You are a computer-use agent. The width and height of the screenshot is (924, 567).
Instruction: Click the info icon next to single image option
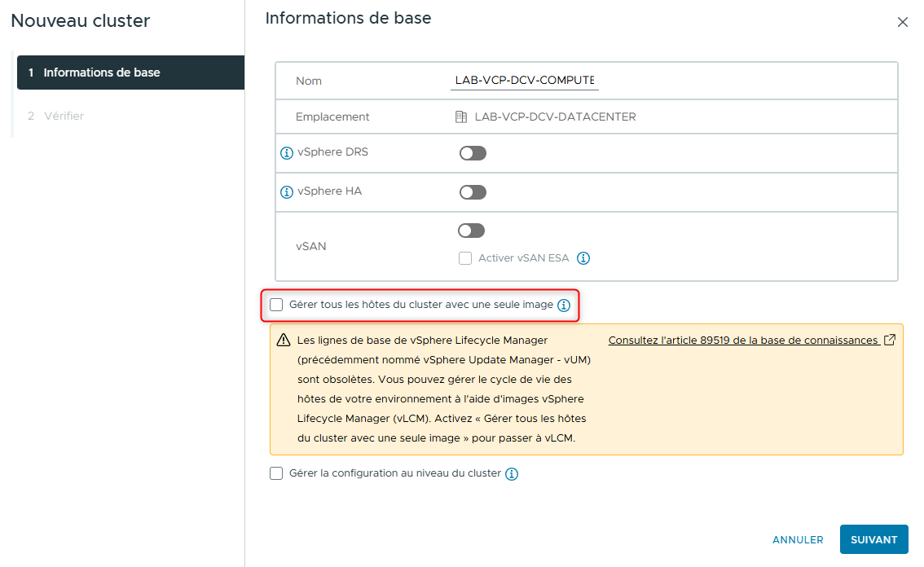click(563, 305)
